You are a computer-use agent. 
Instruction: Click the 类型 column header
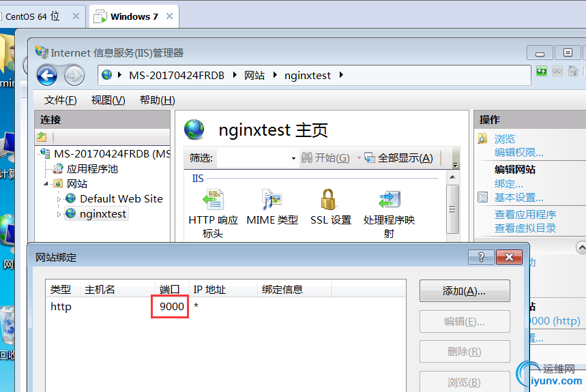point(63,289)
